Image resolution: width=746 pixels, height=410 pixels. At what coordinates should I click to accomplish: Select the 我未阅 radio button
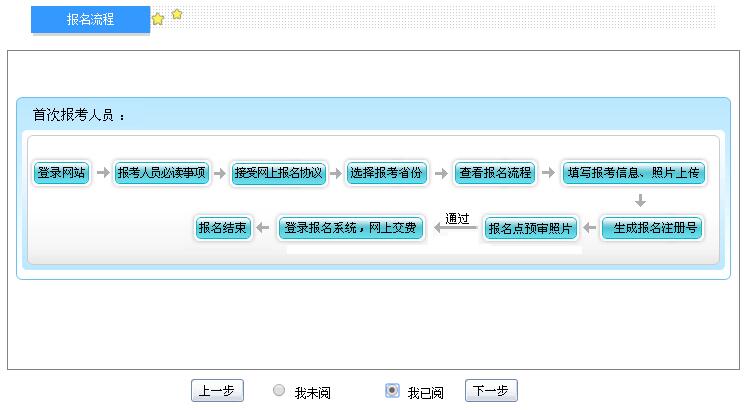coord(279,391)
